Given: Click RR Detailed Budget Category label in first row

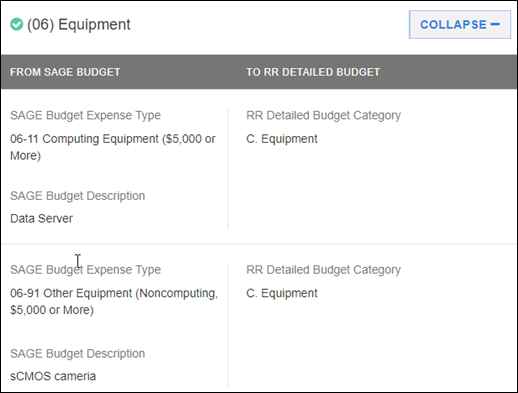Looking at the screenshot, I should [323, 115].
